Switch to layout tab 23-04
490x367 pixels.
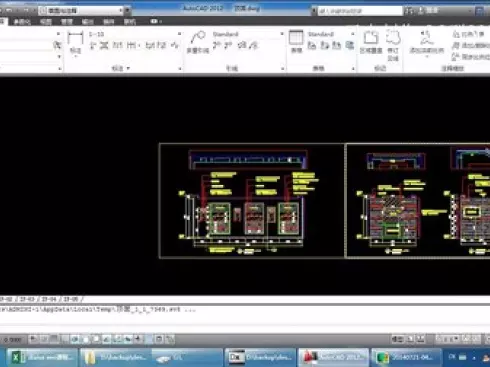pos(49,299)
